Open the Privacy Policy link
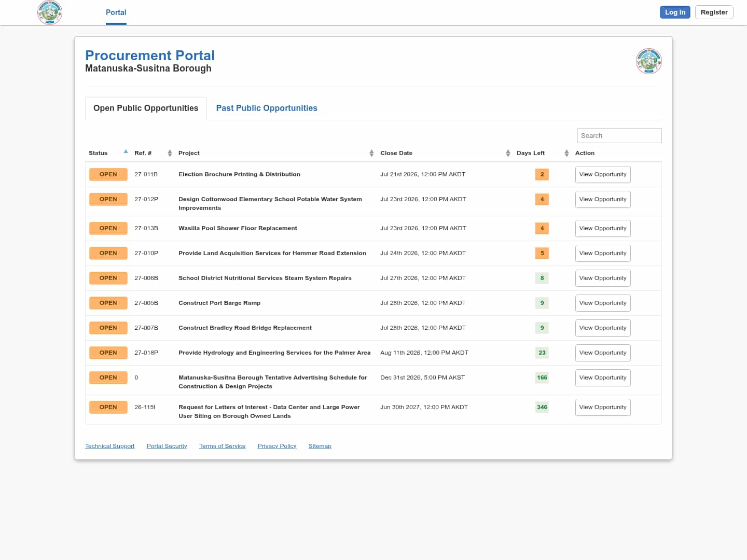Screen dimensions: 747x560 point(277,446)
